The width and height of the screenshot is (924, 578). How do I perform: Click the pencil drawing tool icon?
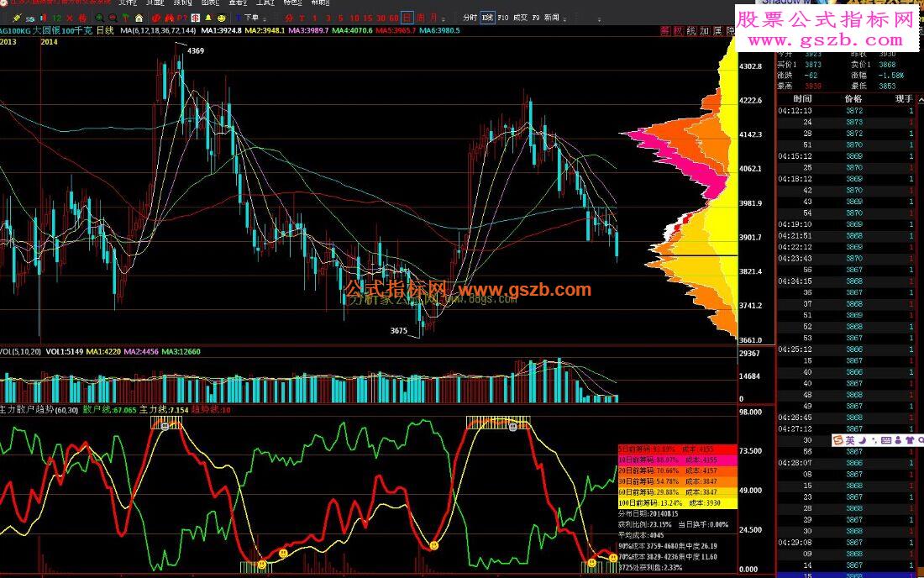(17, 18)
